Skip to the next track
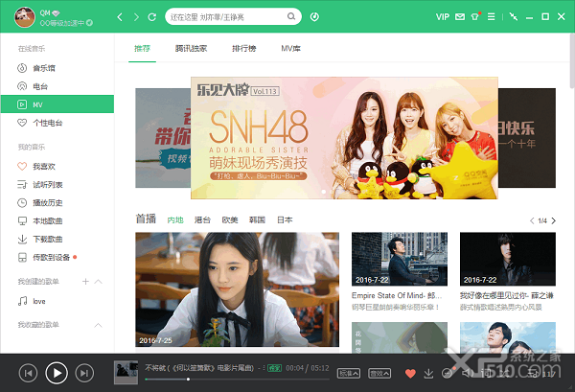575x392 pixels. pyautogui.click(x=84, y=373)
